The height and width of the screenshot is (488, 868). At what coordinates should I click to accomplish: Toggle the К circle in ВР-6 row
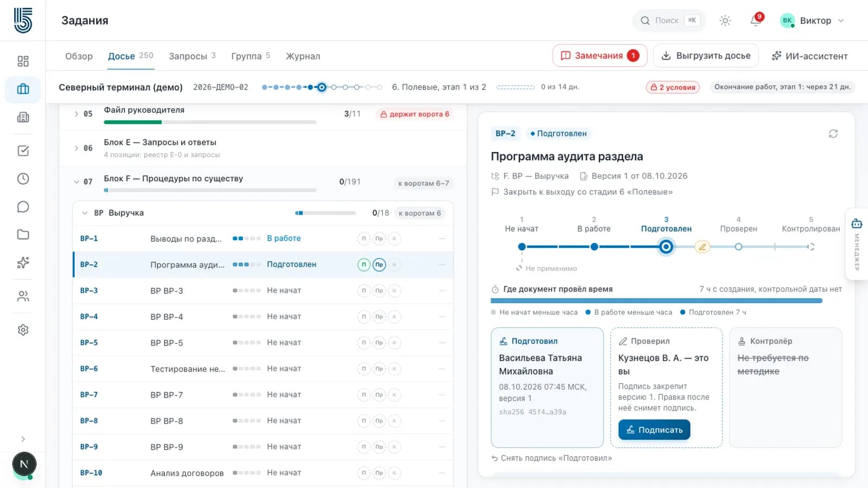pos(394,369)
